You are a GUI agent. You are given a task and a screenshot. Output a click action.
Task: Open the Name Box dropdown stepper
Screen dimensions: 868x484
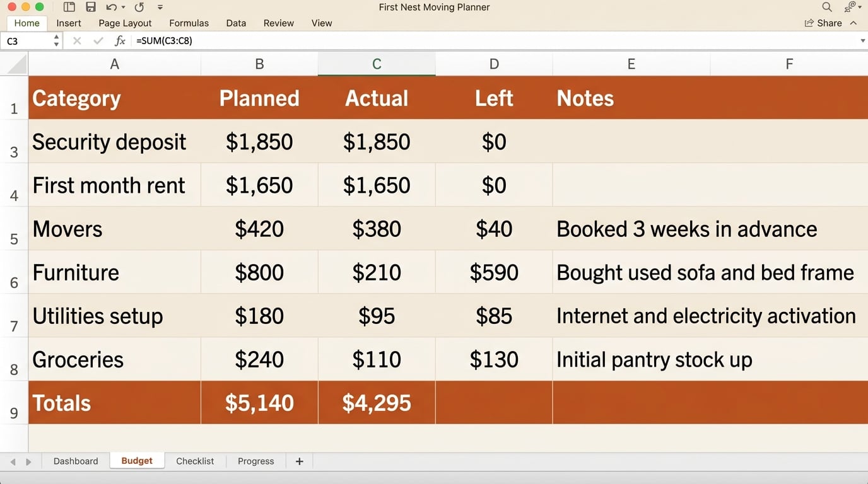tap(56, 41)
